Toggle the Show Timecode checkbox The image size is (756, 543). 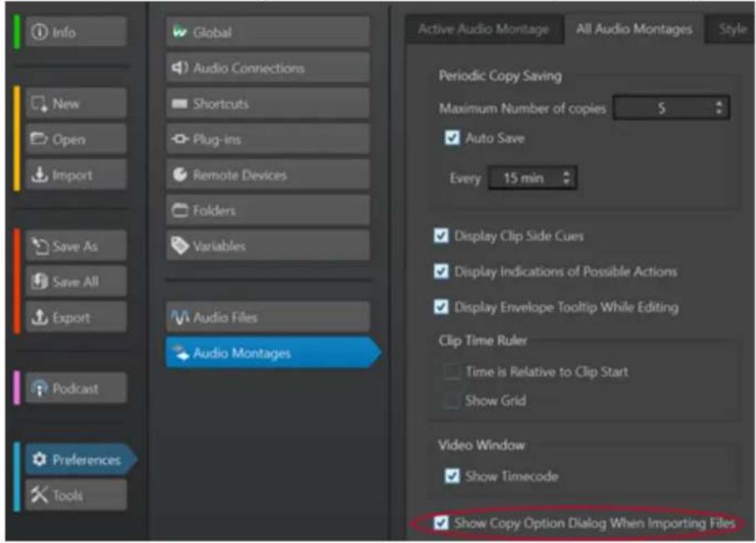452,476
